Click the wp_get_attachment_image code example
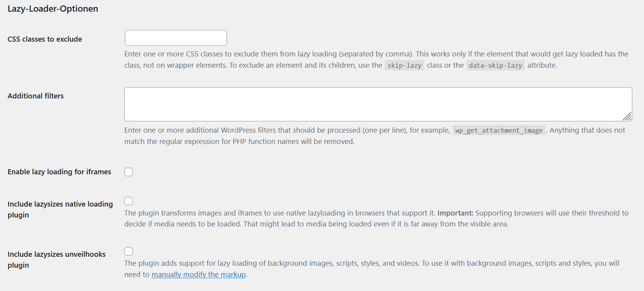Screen dimensions: 644x291 tap(499, 130)
